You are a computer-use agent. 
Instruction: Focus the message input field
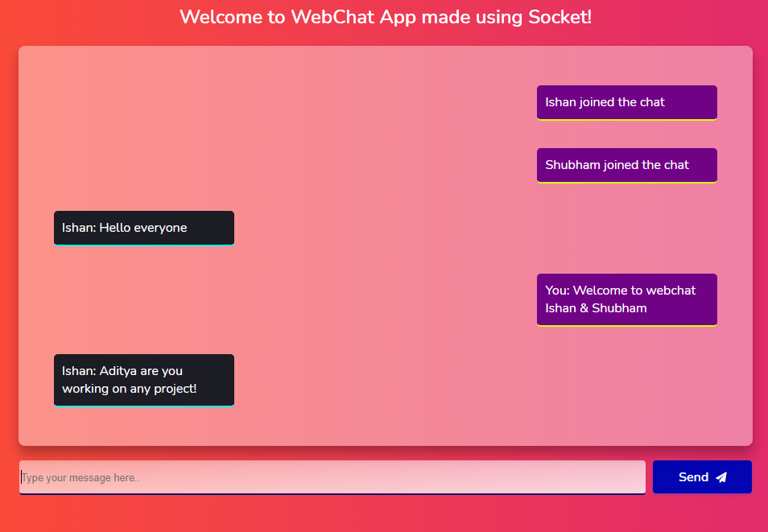coord(332,477)
